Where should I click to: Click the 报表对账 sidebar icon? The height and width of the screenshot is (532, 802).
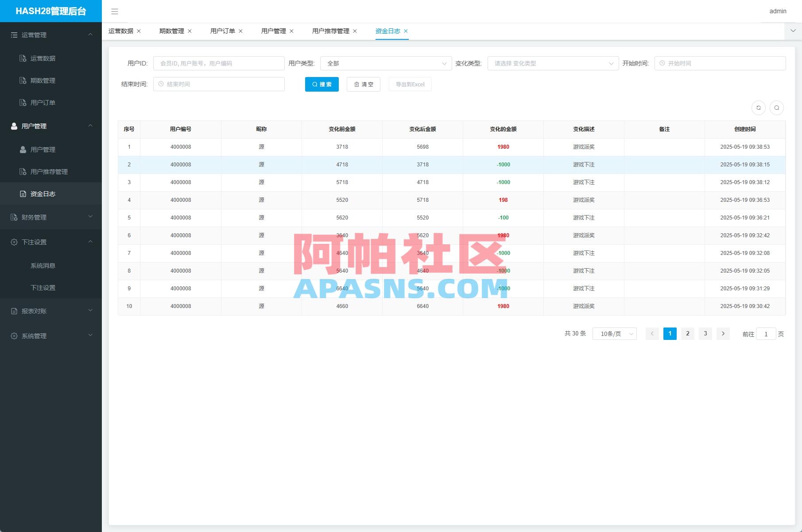point(14,311)
